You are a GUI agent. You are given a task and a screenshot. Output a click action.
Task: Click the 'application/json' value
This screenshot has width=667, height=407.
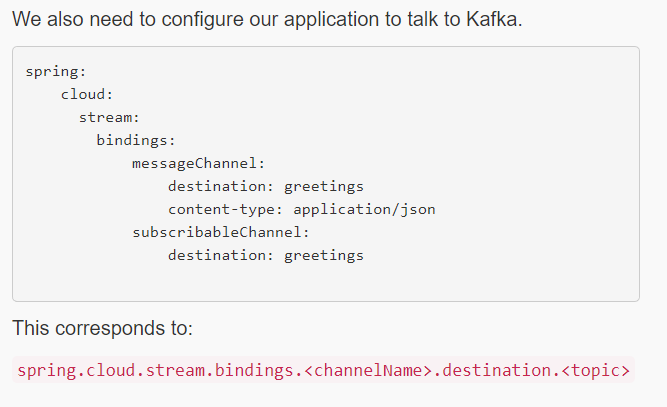point(364,210)
